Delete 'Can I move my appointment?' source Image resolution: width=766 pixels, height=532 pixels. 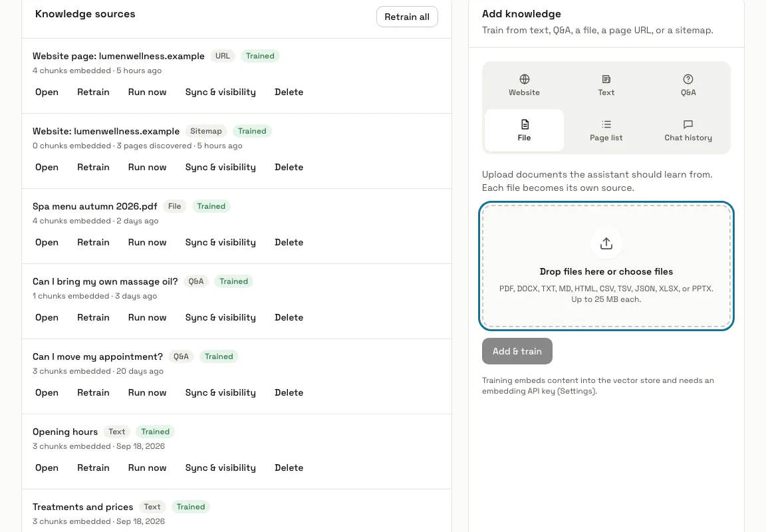click(289, 393)
